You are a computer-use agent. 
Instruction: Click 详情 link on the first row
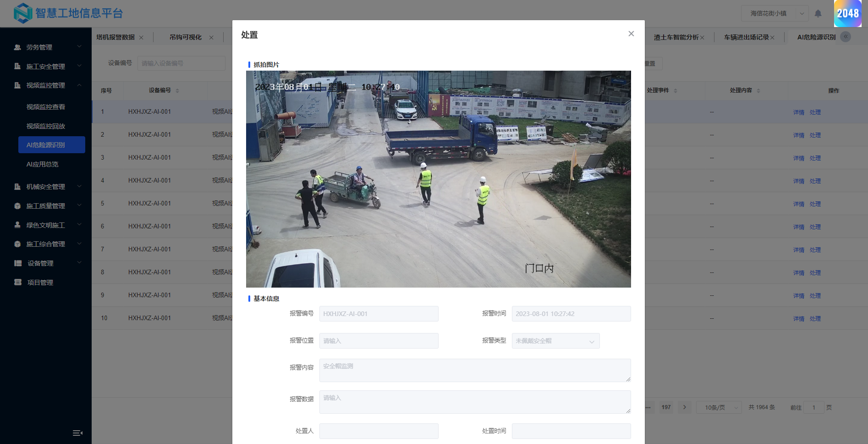coord(798,111)
